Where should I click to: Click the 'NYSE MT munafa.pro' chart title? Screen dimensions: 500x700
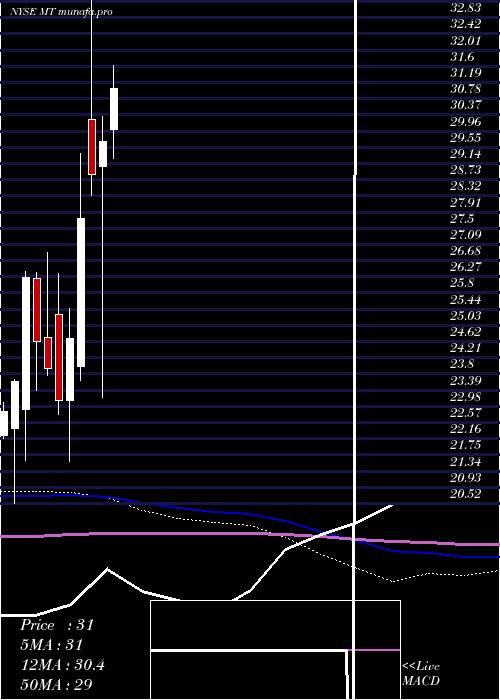click(61, 12)
